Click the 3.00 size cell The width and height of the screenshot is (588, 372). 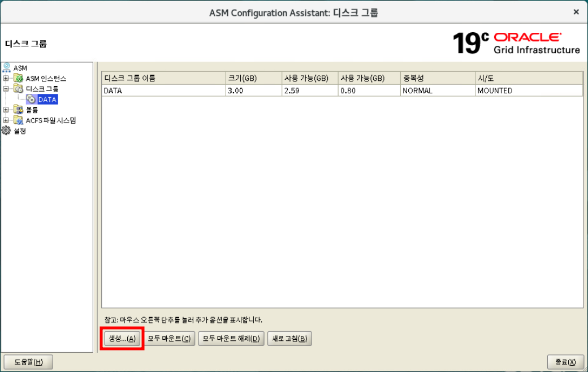(x=253, y=90)
